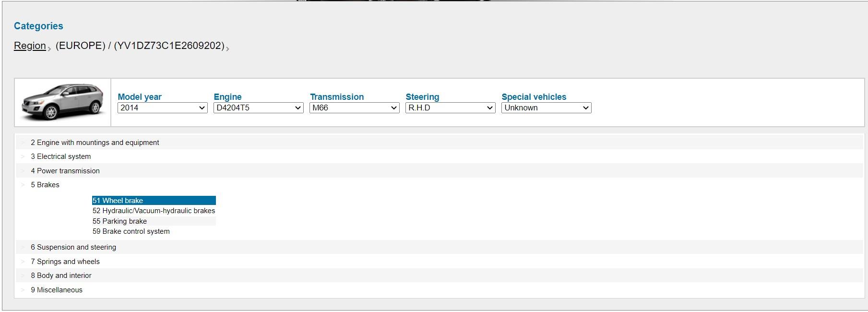868x312 pixels.
Task: Click the Categories heading
Action: coord(38,26)
